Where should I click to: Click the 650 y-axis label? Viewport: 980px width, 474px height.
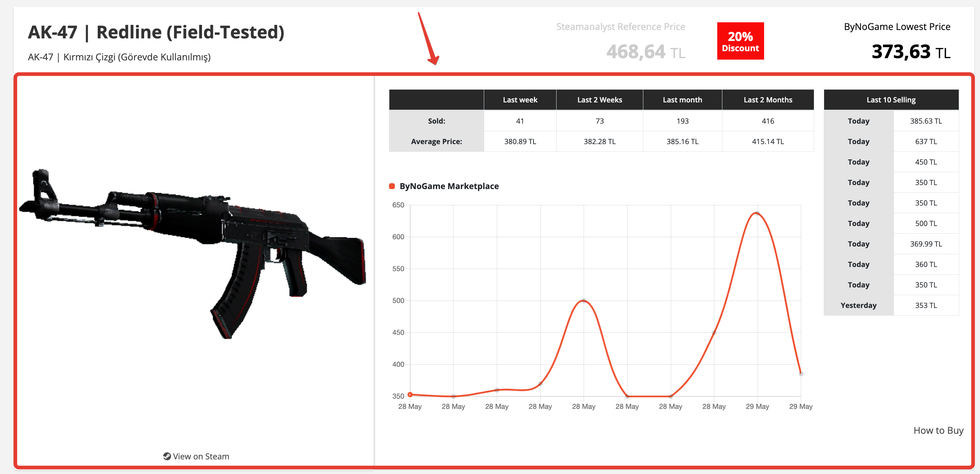coord(398,205)
